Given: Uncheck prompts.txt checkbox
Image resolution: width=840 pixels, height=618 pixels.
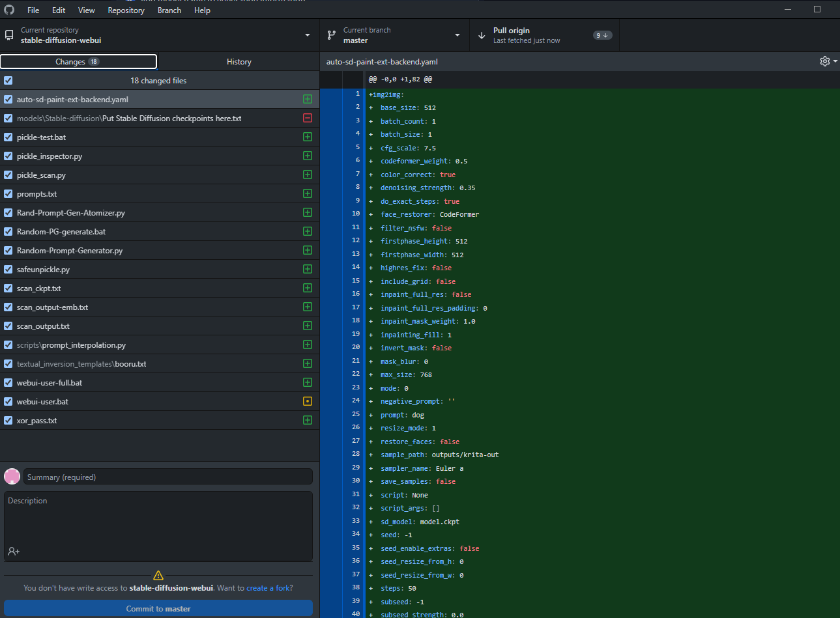Looking at the screenshot, I should coord(8,194).
